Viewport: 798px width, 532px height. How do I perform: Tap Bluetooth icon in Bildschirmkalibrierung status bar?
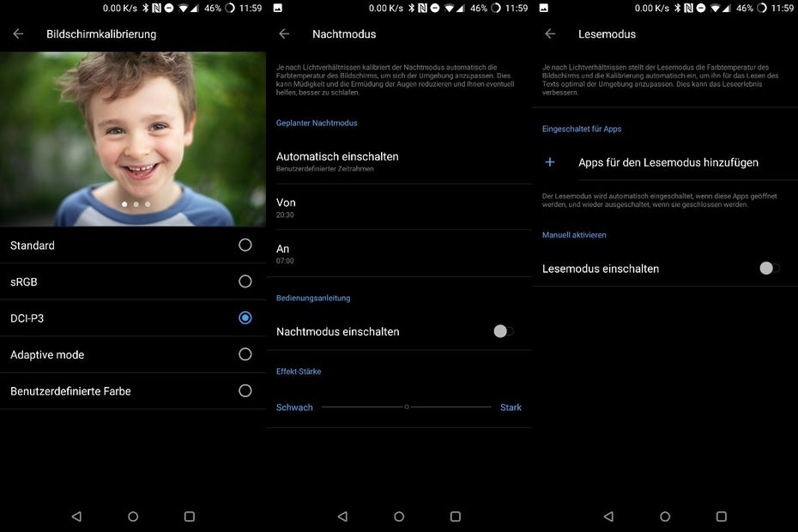point(146,8)
